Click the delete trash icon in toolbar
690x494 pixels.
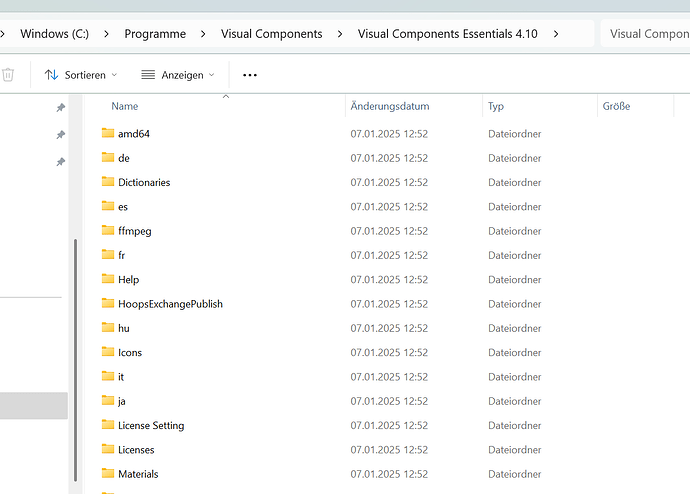[x=8, y=75]
